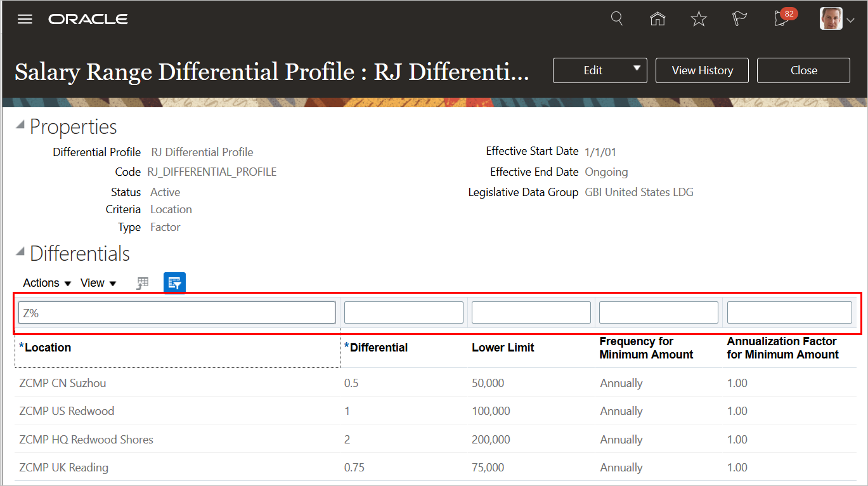Open Favorites star icon

pos(699,19)
